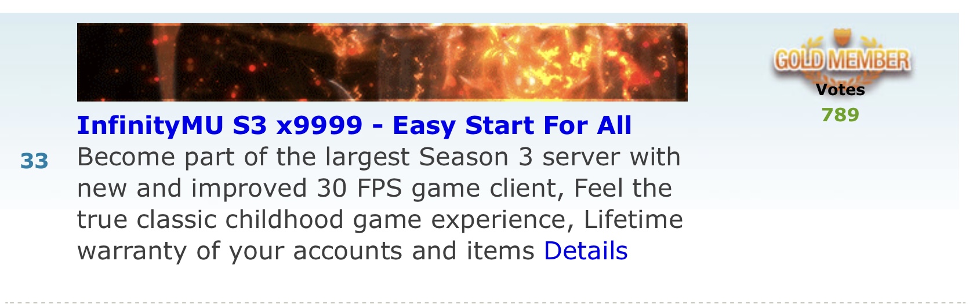Click the "largest Season 3 server" description line
This screenshot has height=304, width=980.
pyautogui.click(x=379, y=157)
